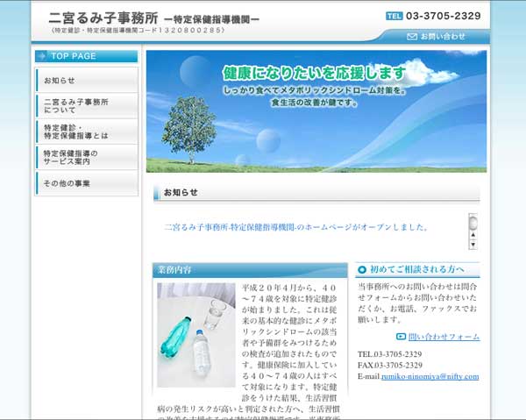Open the TOP PAGE menu item
The width and height of the screenshot is (526, 420).
click(x=86, y=56)
